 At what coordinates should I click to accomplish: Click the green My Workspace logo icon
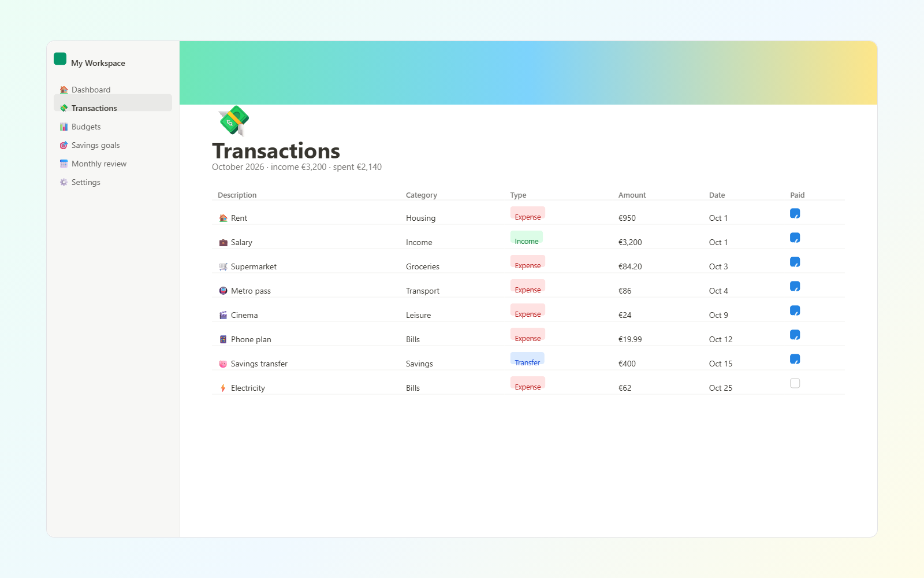[x=60, y=59]
